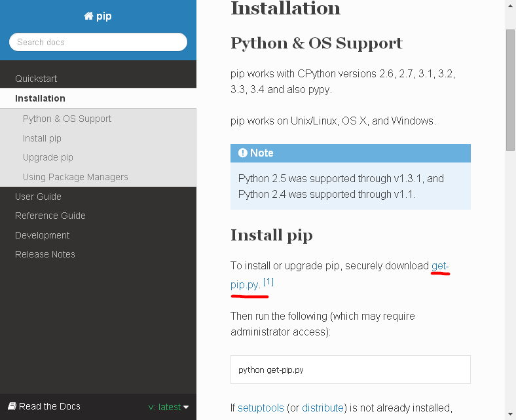The height and width of the screenshot is (420, 516).
Task: Click the scrollbar down arrow
Action: pos(510,414)
